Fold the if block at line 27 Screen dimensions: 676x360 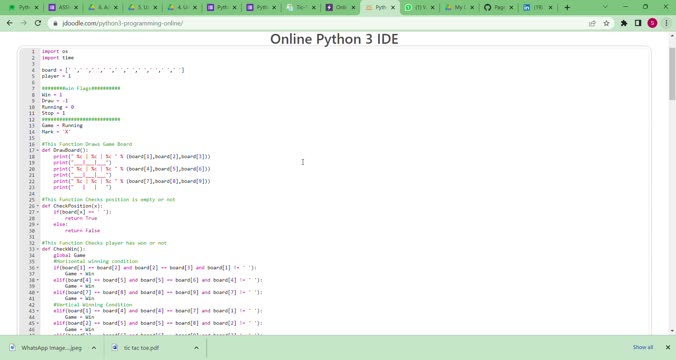(x=38, y=212)
